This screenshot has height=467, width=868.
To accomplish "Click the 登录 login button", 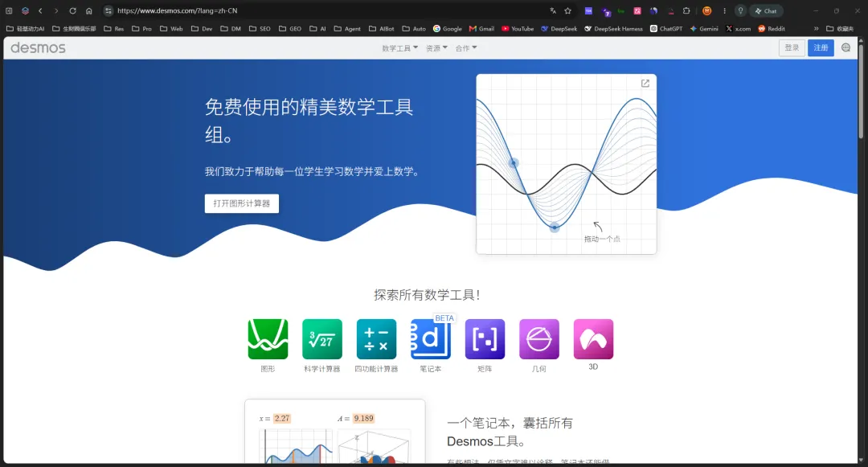I will pyautogui.click(x=792, y=47).
